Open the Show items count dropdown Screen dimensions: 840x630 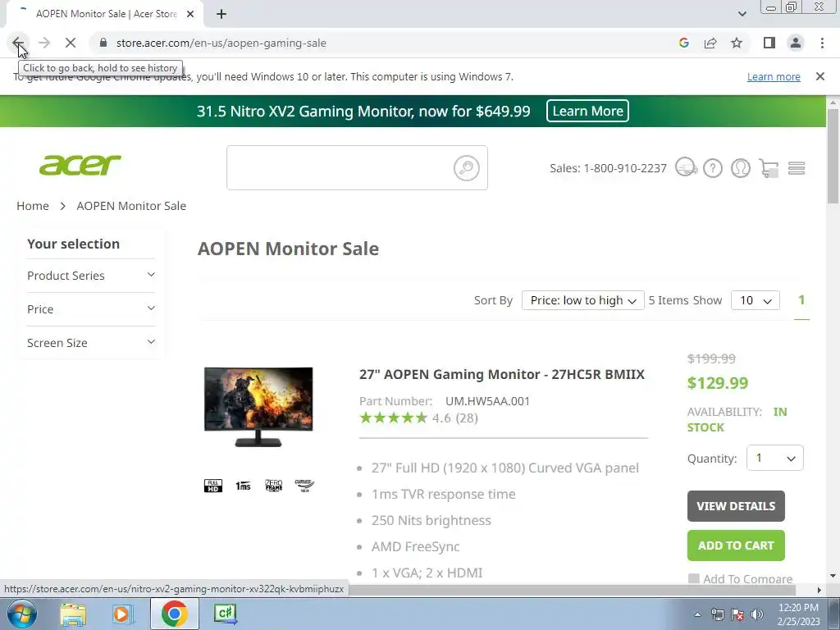[756, 300]
